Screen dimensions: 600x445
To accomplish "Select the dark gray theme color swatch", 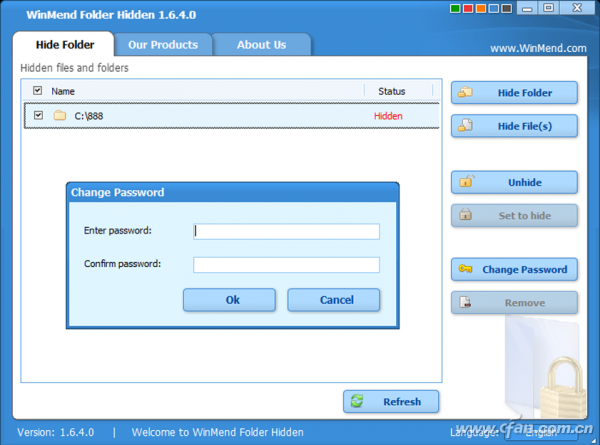I will click(x=507, y=8).
